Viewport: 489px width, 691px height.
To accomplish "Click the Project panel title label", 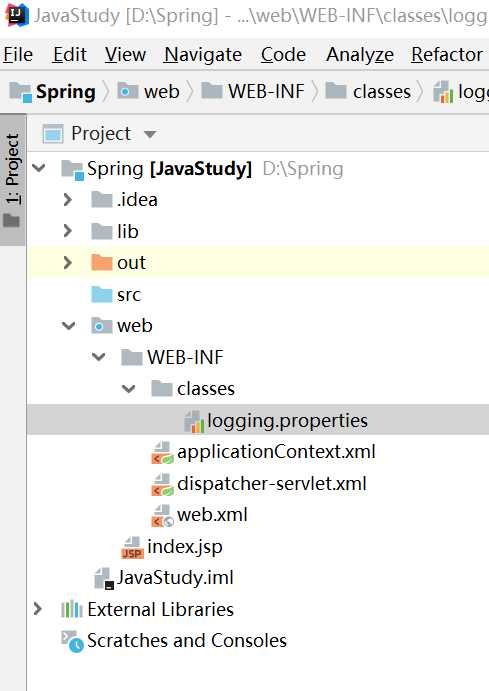I will [x=101, y=134].
